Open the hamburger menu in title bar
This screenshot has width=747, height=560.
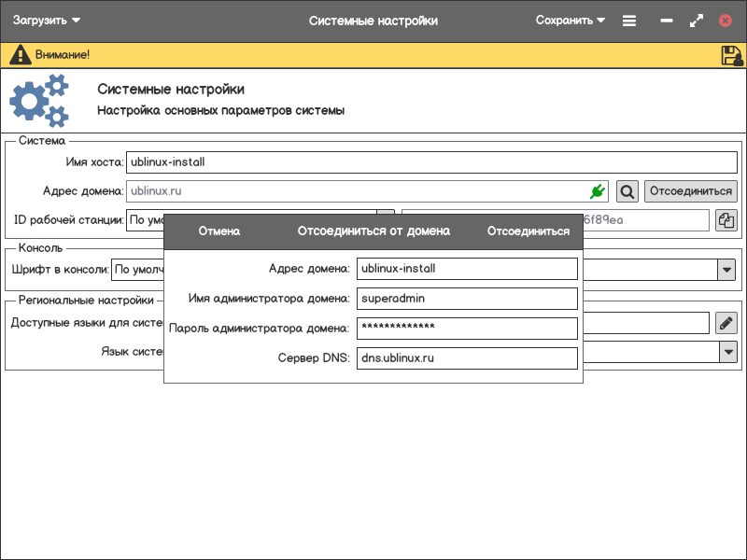click(x=629, y=21)
